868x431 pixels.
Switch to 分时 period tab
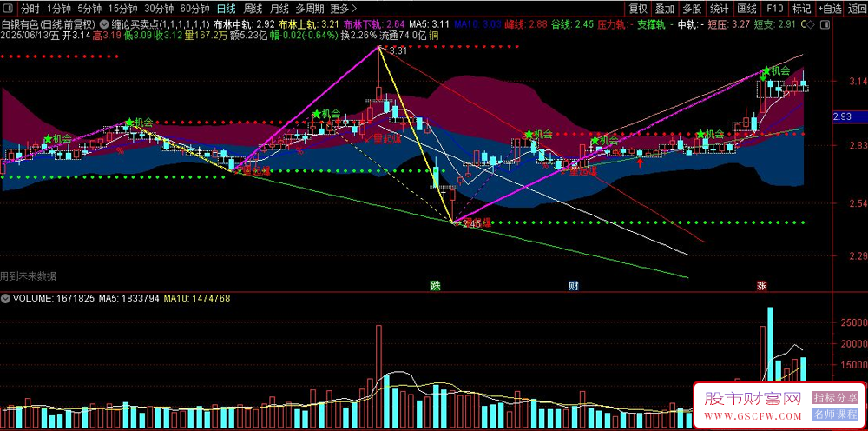30,9
